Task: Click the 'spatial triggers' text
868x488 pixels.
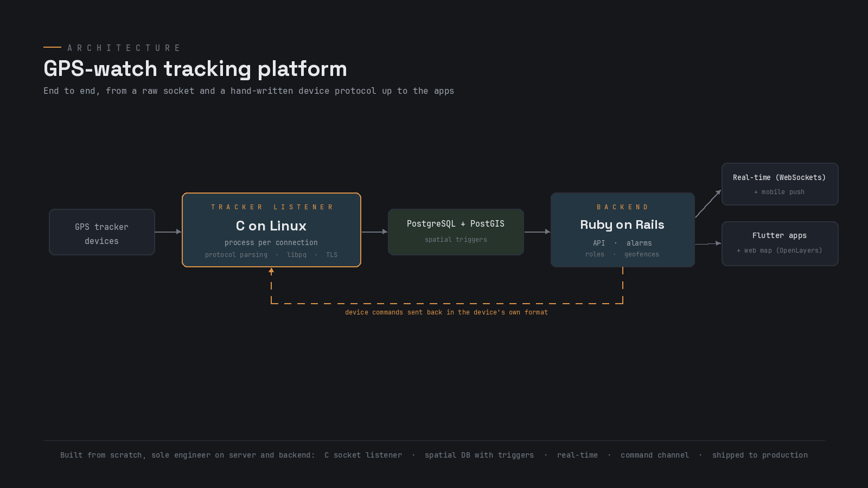Action: 456,239
